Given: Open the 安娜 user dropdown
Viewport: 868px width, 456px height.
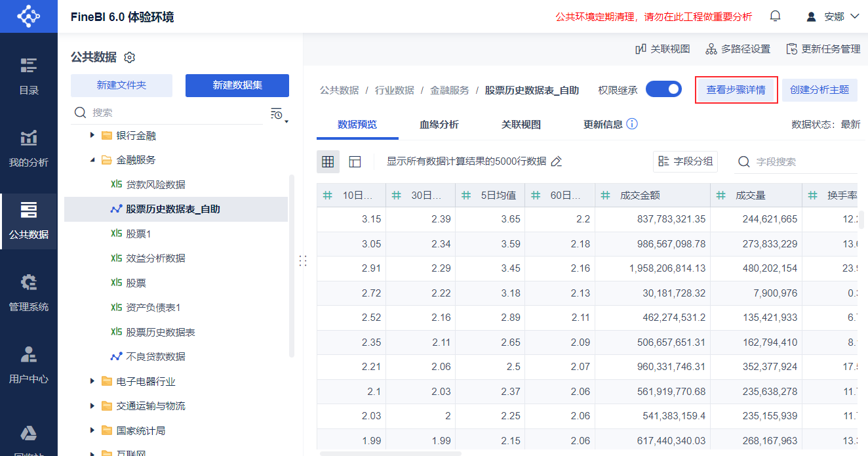Looking at the screenshot, I should (833, 16).
